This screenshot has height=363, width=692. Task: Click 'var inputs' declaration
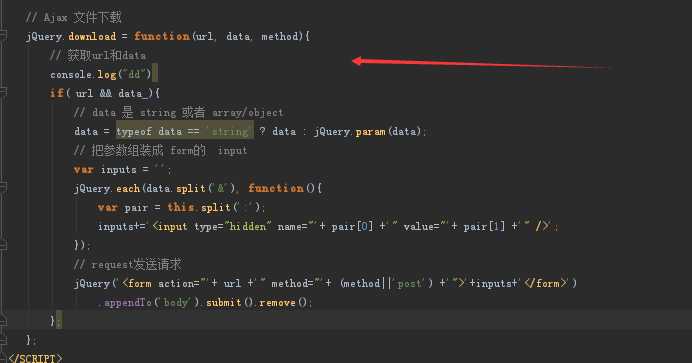tap(105, 169)
